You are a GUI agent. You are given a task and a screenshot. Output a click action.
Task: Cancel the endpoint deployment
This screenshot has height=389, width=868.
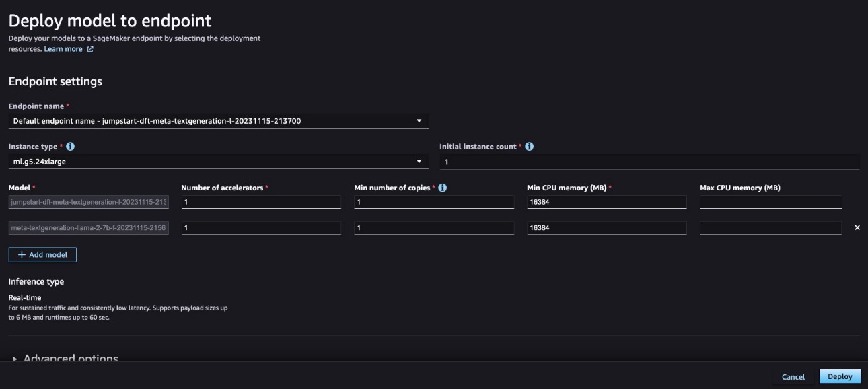793,377
